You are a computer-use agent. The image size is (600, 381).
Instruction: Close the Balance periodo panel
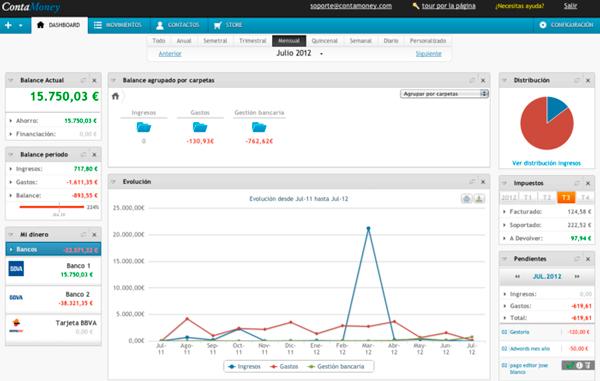click(x=94, y=155)
